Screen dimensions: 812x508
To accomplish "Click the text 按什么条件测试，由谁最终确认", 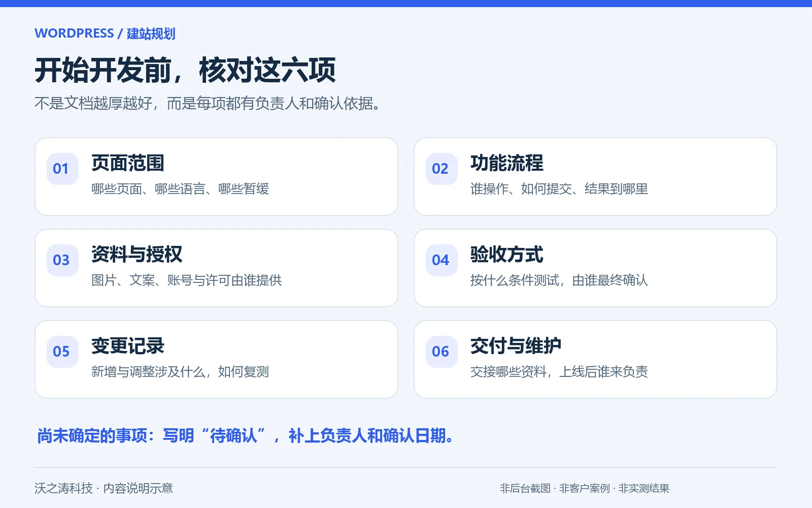I will pyautogui.click(x=559, y=280).
